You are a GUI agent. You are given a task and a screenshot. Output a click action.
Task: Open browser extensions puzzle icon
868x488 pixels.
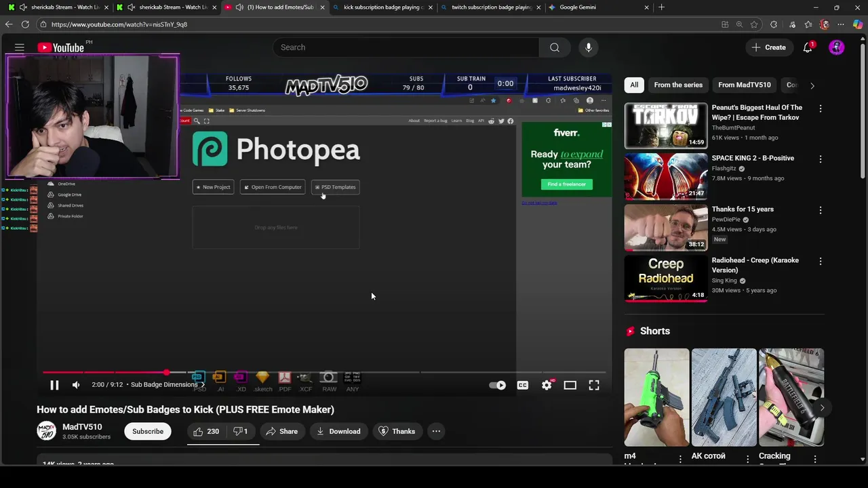coord(774,24)
